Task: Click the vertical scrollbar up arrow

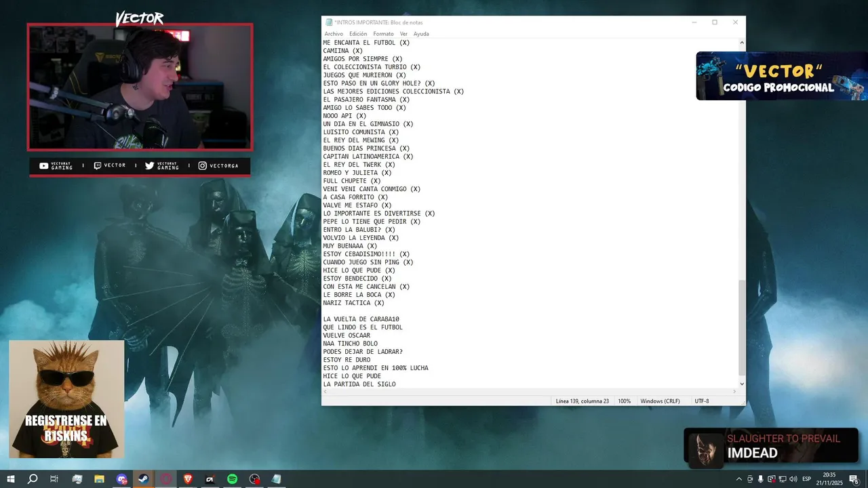Action: coord(741,43)
